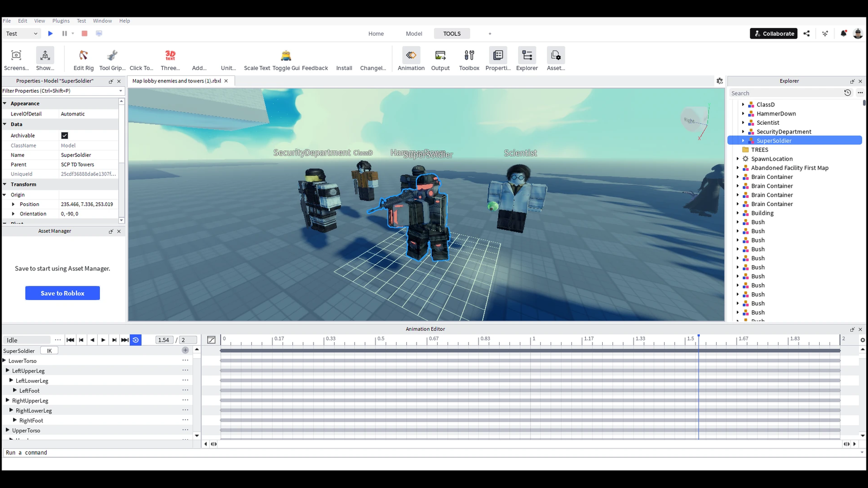868x488 pixels.
Task: Click the Scale Text plugin button
Action: pyautogui.click(x=257, y=68)
